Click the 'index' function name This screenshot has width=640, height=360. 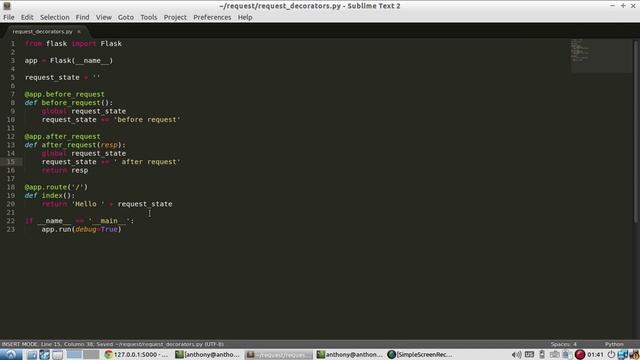point(52,196)
